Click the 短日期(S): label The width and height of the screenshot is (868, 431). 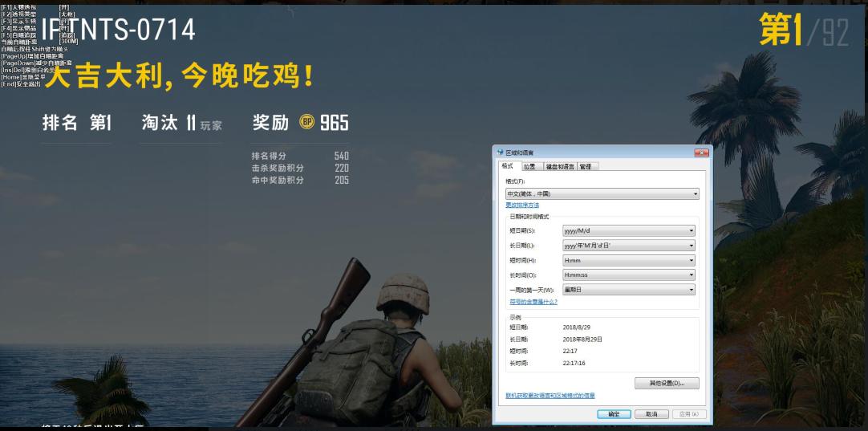tap(522, 231)
